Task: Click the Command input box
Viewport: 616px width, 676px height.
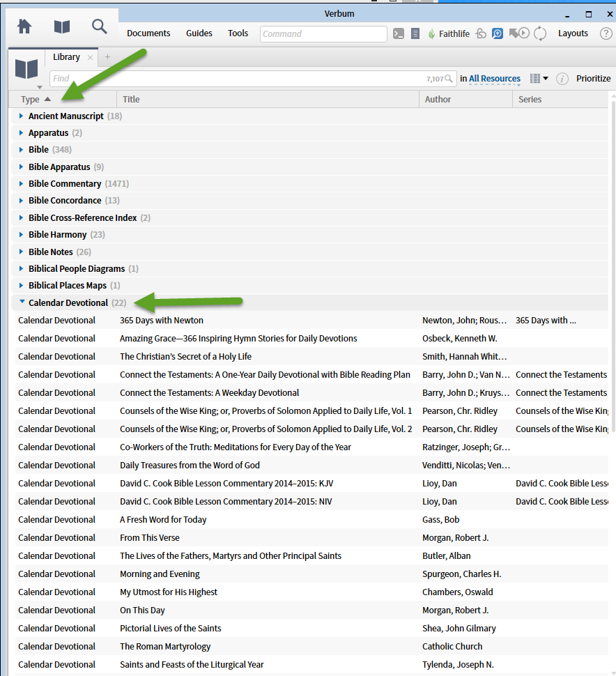Action: [323, 33]
